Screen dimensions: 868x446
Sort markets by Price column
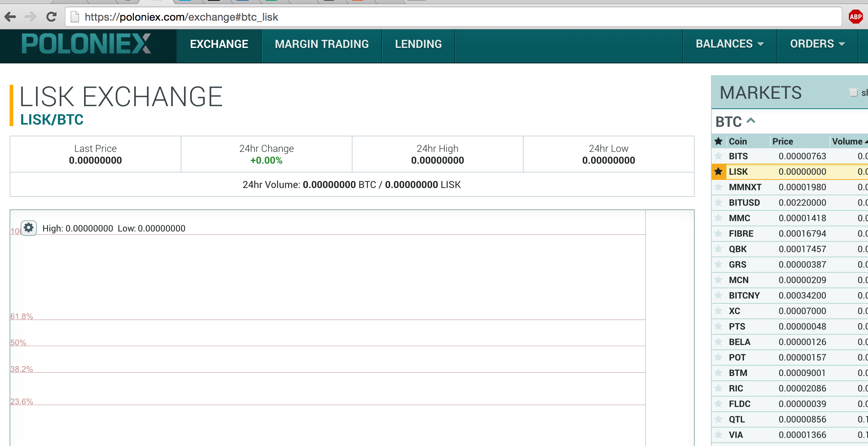pos(782,141)
